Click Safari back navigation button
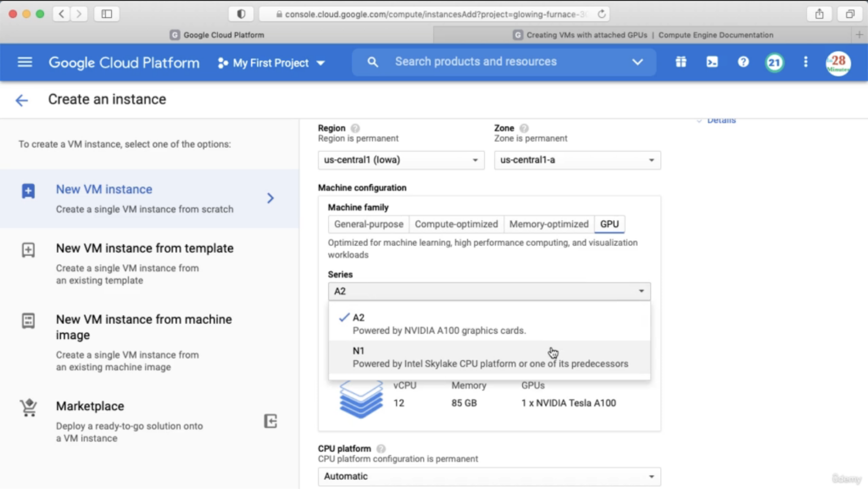Screen dimensions: 868x492 61,14
